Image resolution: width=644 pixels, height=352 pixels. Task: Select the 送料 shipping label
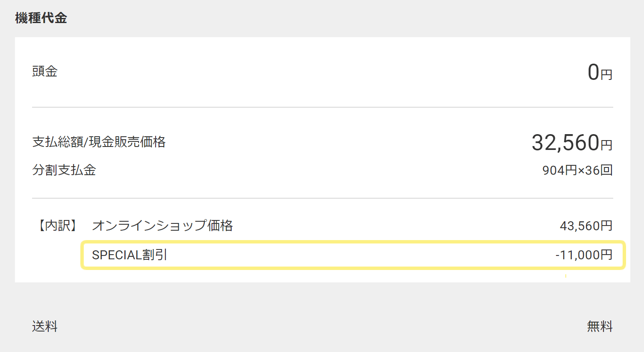pyautogui.click(x=45, y=326)
